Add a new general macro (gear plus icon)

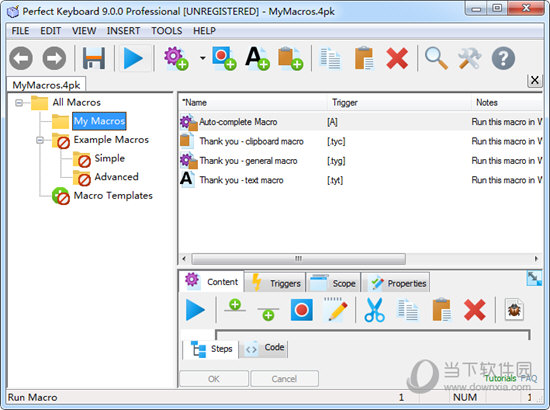coord(176,59)
